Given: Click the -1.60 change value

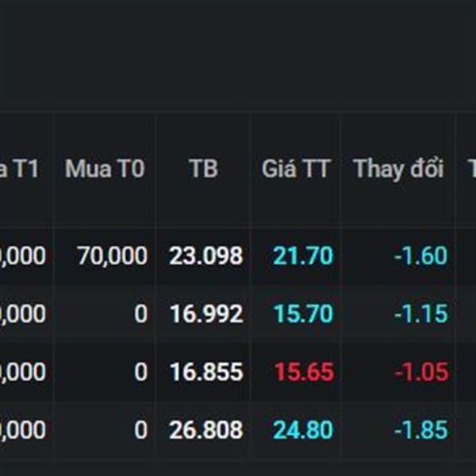Looking at the screenshot, I should [420, 255].
